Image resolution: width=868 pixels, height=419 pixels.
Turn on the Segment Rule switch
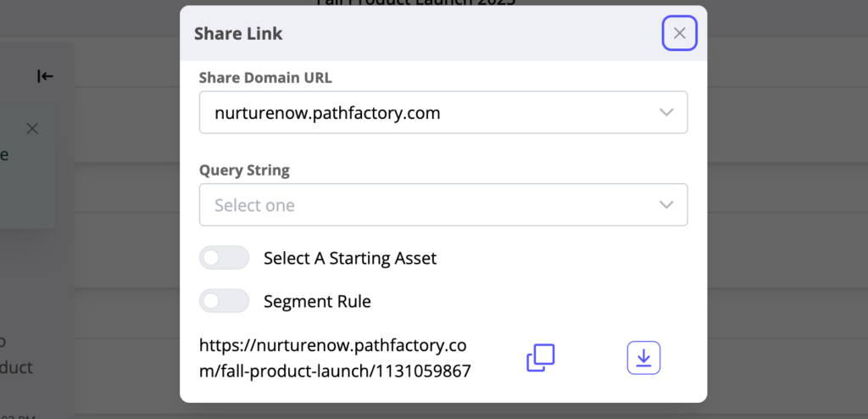click(x=224, y=301)
